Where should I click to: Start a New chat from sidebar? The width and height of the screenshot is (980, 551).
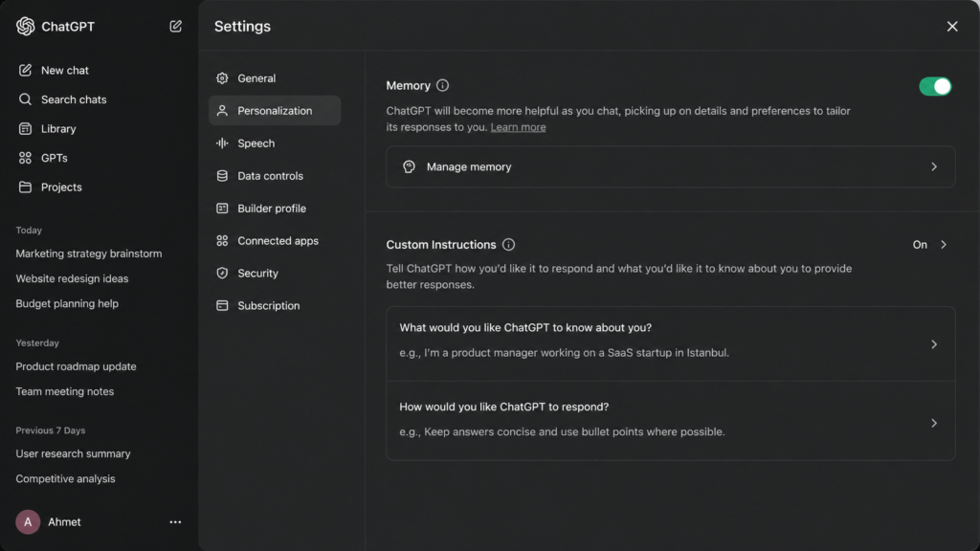[x=65, y=70]
